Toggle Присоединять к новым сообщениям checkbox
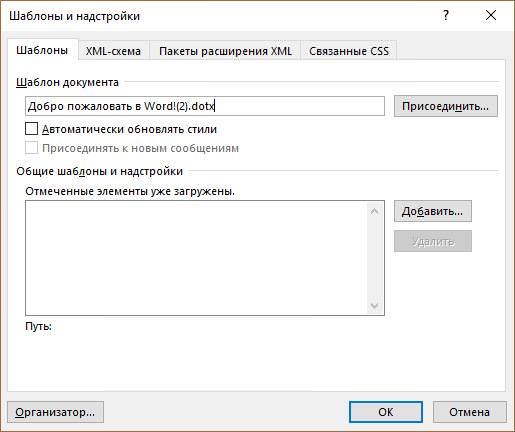The width and height of the screenshot is (515, 432). click(x=32, y=148)
